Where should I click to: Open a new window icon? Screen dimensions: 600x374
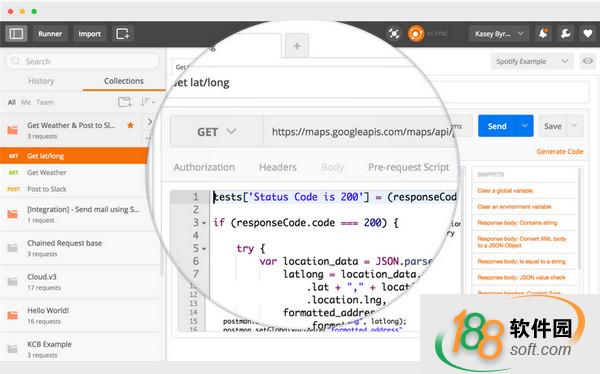click(123, 34)
